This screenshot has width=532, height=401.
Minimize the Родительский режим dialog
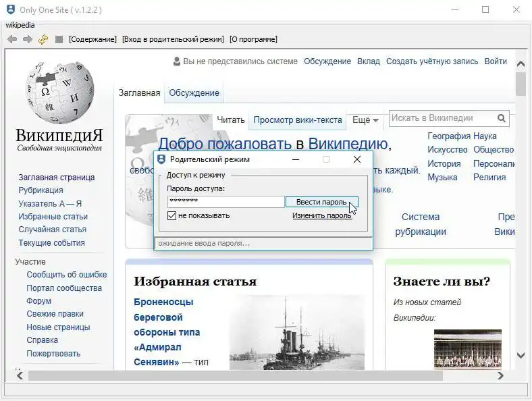click(296, 159)
